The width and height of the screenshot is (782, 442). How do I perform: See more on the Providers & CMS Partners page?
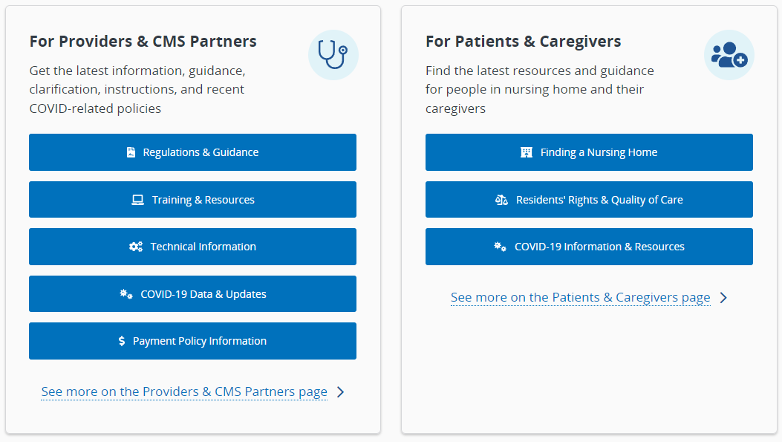tap(184, 392)
